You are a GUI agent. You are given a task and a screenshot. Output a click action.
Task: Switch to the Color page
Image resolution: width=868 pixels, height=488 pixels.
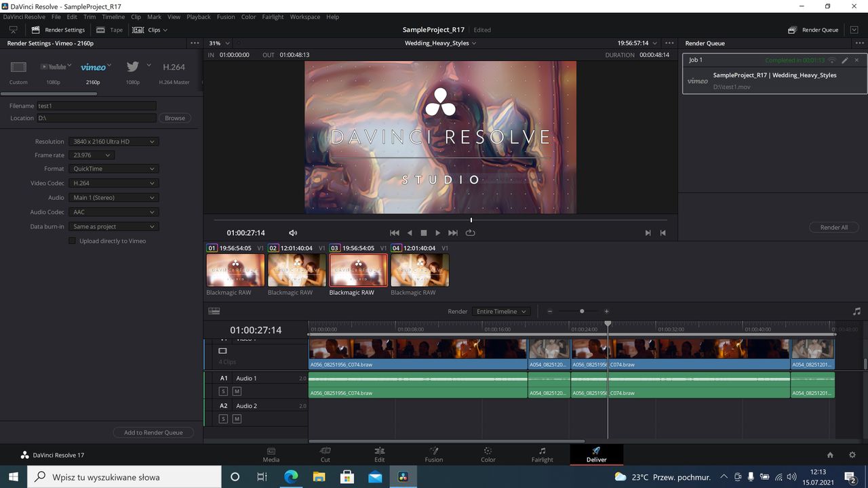tap(488, 455)
